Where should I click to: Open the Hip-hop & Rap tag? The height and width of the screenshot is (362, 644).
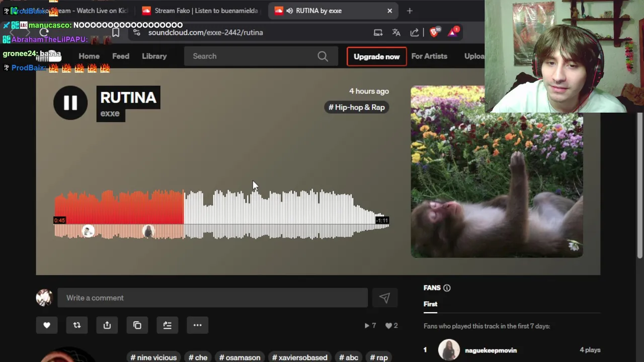(357, 107)
